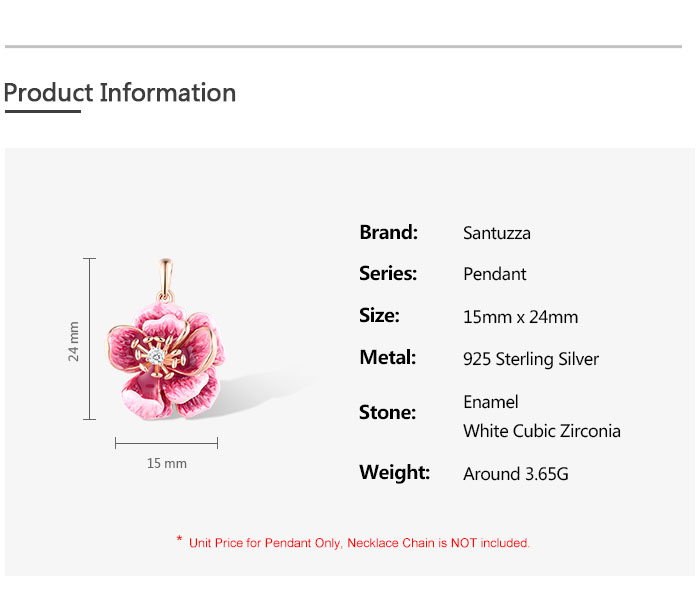Click the white zirconia stone in flower center
This screenshot has width=700, height=615.
click(158, 354)
